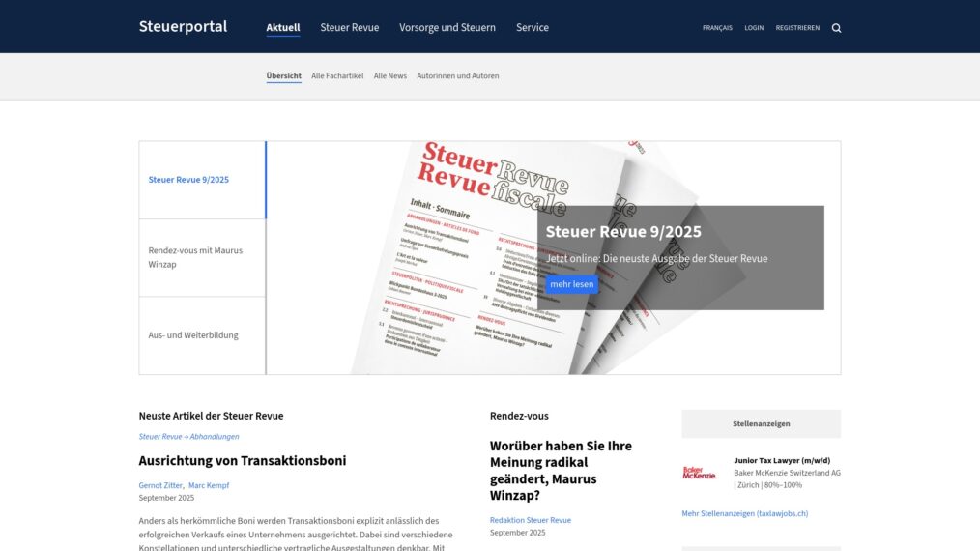The image size is (980, 551).
Task: Click the Login link
Action: point(754,28)
